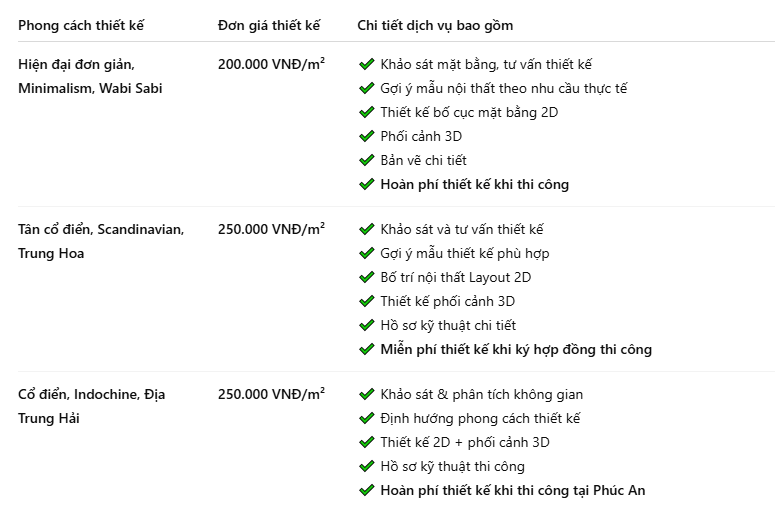The image size is (775, 508).
Task: Click checkmark next to Khảo sát & phân tích không gian
Action: (x=366, y=395)
